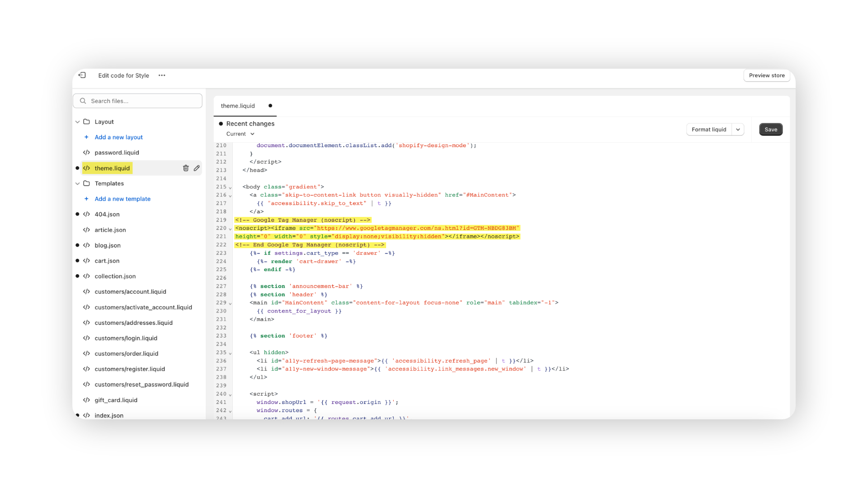Open cart.json file

coord(107,261)
